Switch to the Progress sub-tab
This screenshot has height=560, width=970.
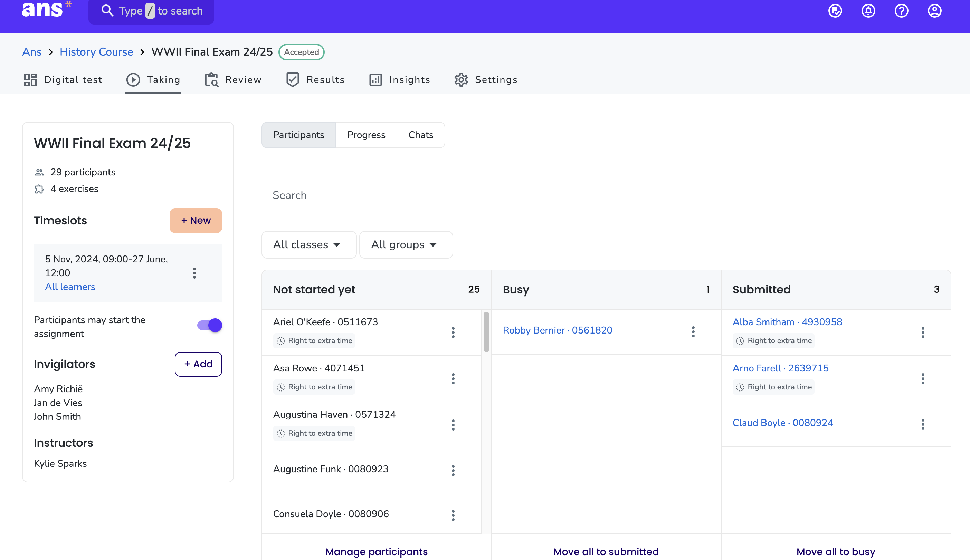click(x=366, y=135)
